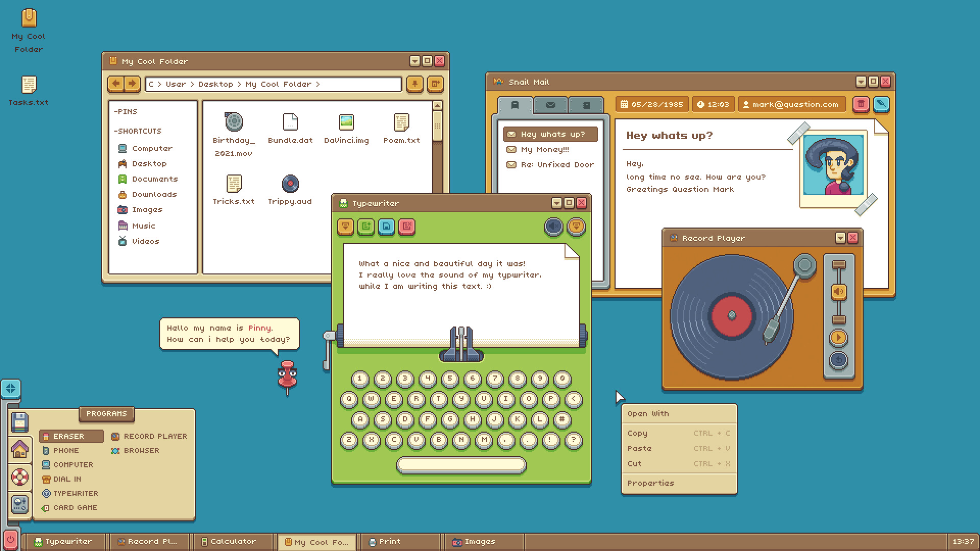Click the typewriter sound mute icon
Viewport: 980px width, 551px height.
pyautogui.click(x=553, y=227)
